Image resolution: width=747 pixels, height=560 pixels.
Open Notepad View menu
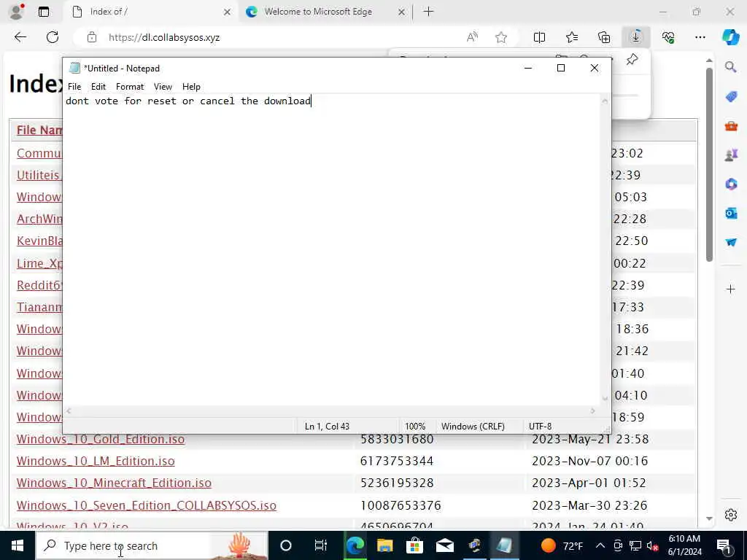[x=163, y=87]
